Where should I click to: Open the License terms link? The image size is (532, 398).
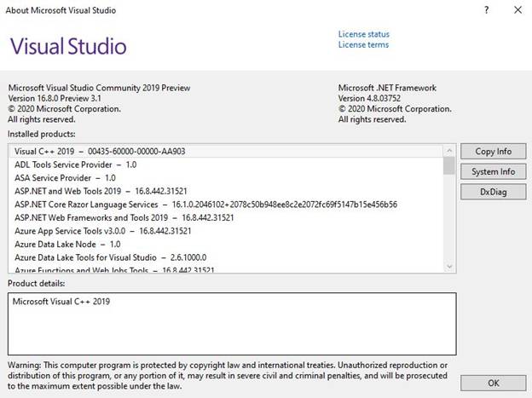click(x=363, y=45)
